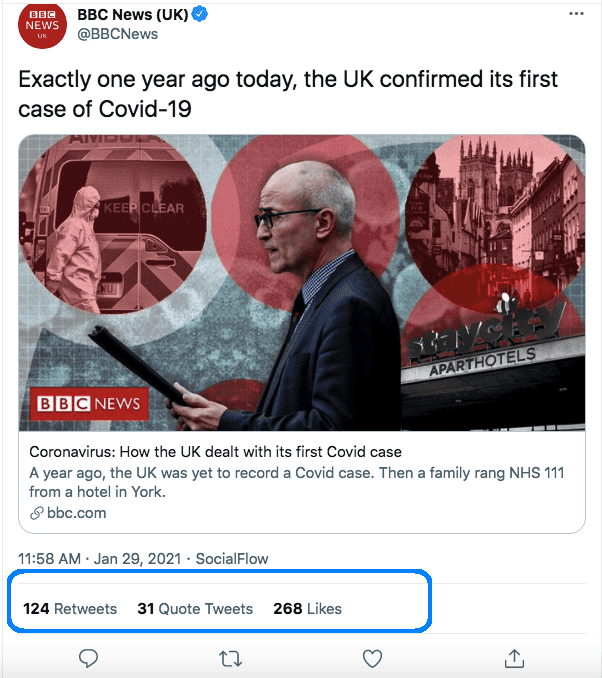Like the tweet with heart icon
The width and height of the screenshot is (602, 678).
coord(372,658)
